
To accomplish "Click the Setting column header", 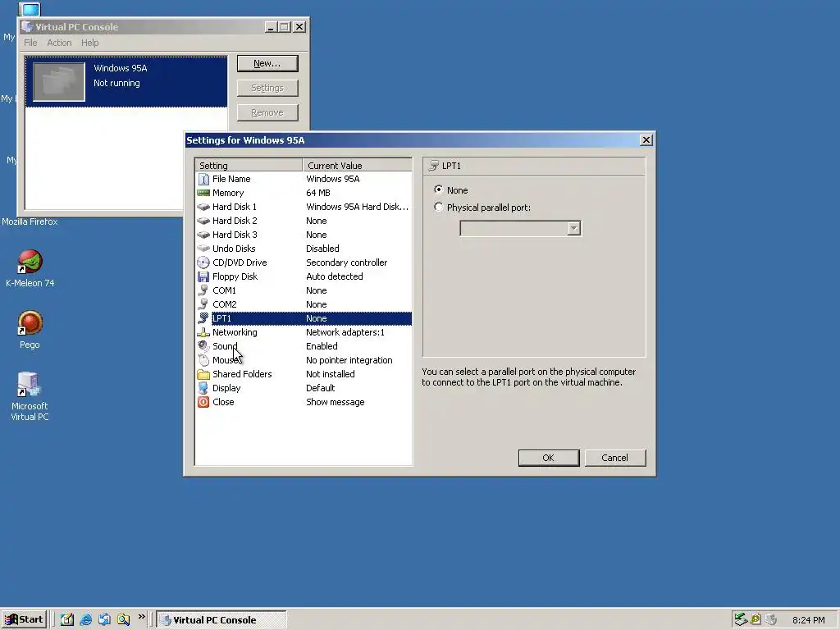I will point(249,166).
